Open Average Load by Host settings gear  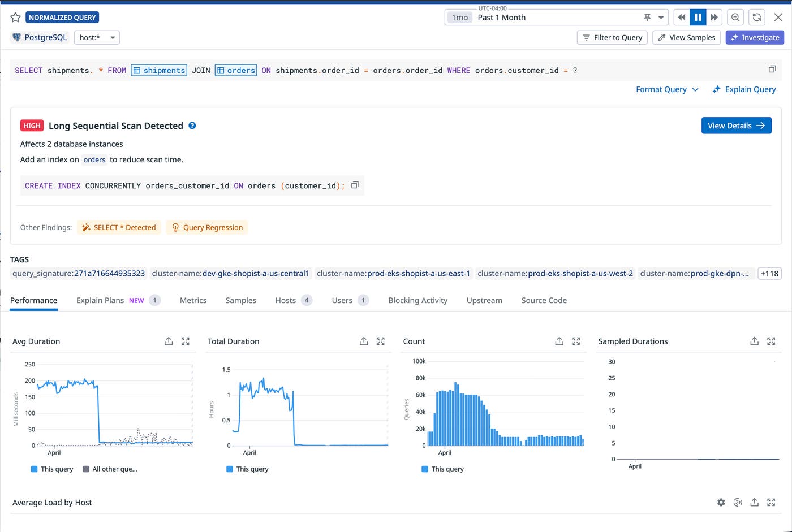point(721,502)
